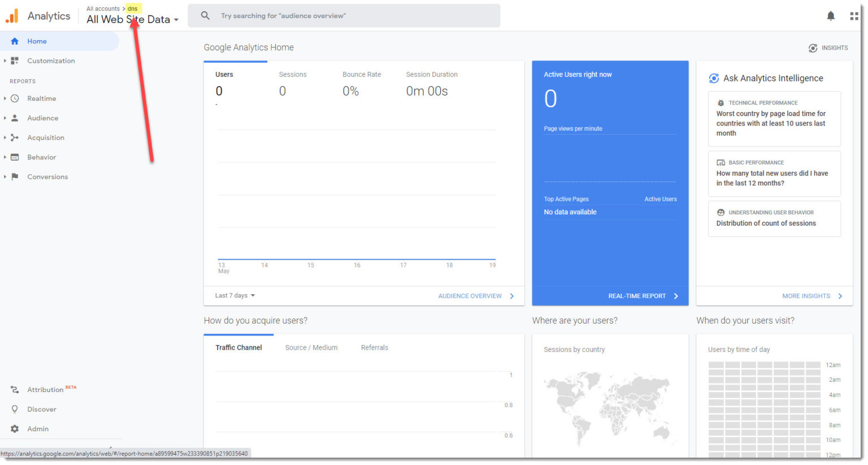Click the Attribution BETA icon
This screenshot has height=465, width=868.
point(14,389)
